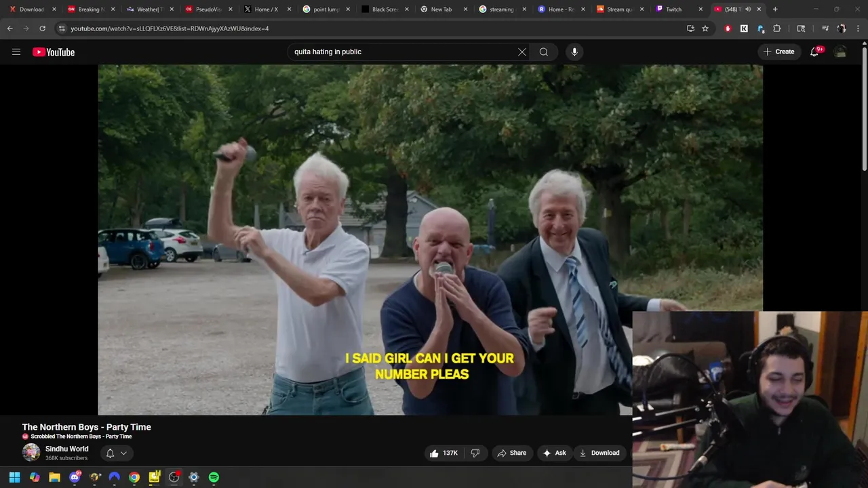Click the video title 'The Northern Boys - Party Time'
The height and width of the screenshot is (488, 868).
click(x=87, y=427)
